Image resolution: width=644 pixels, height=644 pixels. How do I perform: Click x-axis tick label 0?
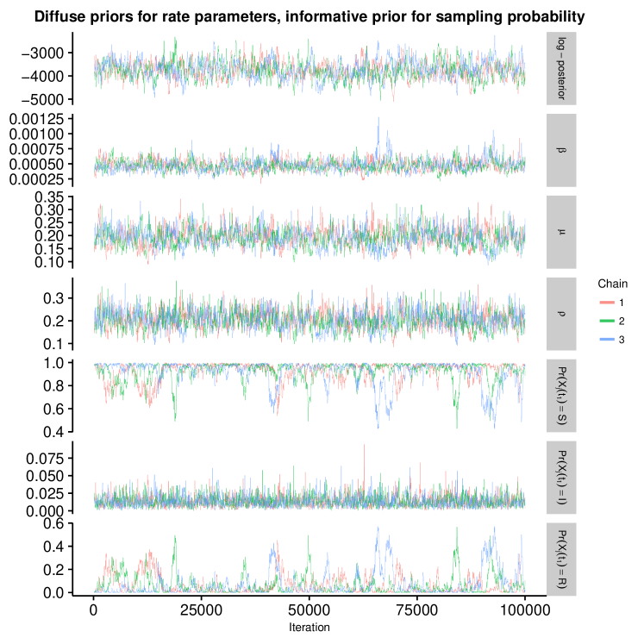point(94,610)
